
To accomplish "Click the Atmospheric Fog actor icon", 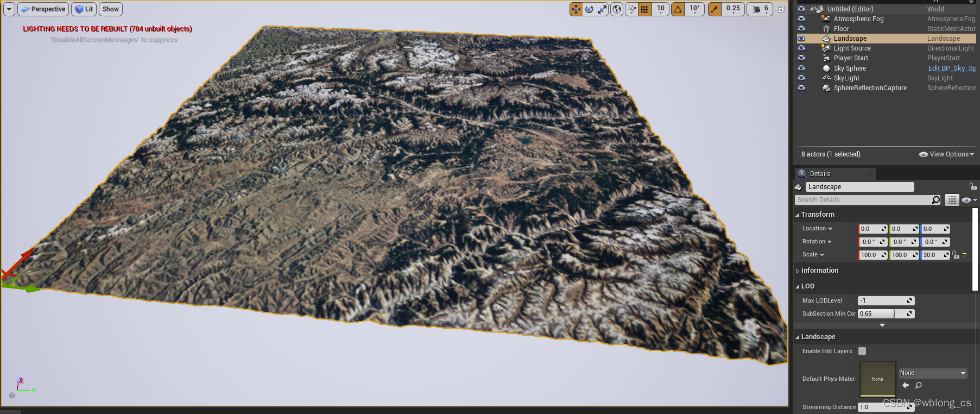I will (826, 18).
